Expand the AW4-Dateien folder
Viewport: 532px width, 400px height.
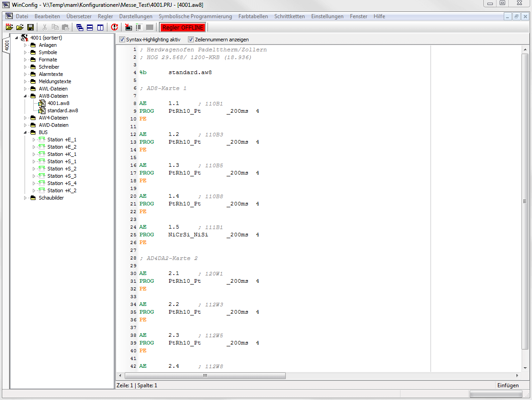25,118
